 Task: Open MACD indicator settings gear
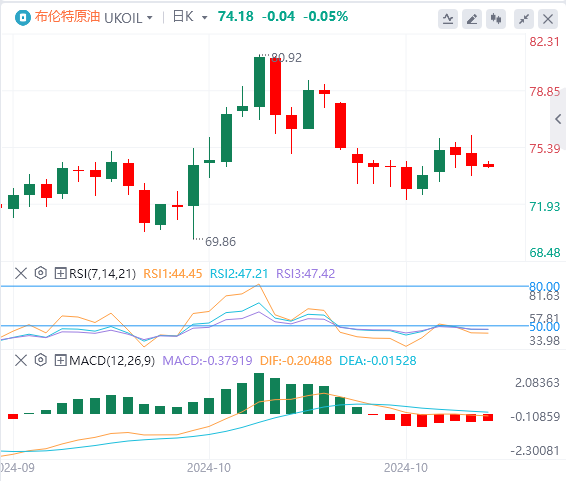[41, 360]
